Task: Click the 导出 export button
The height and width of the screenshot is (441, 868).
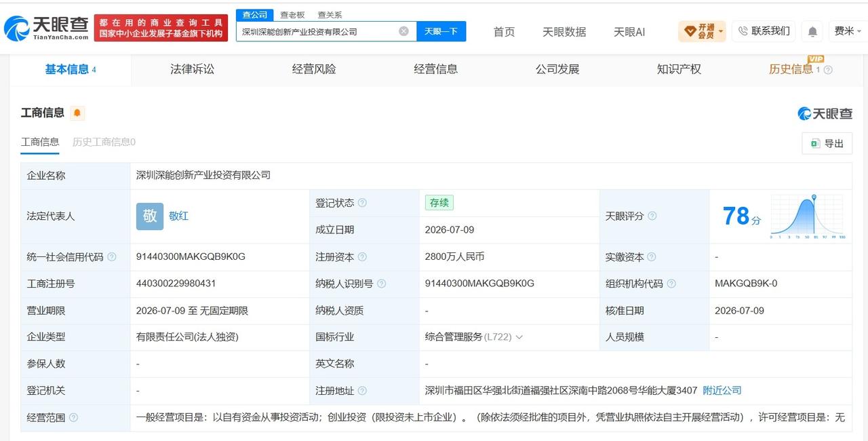Action: point(827,143)
